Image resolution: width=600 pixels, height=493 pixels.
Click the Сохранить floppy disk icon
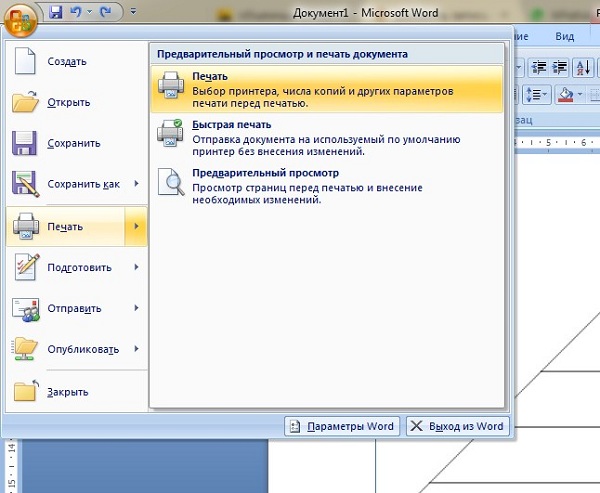(24, 143)
